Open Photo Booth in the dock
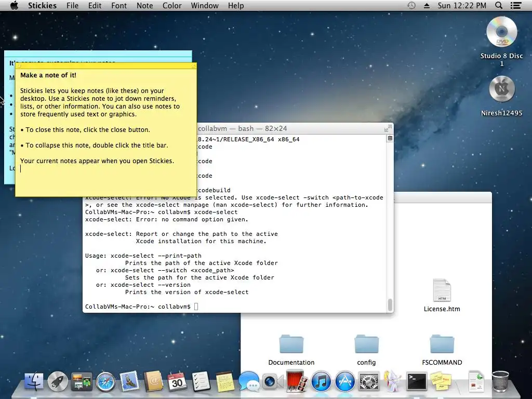 (297, 381)
